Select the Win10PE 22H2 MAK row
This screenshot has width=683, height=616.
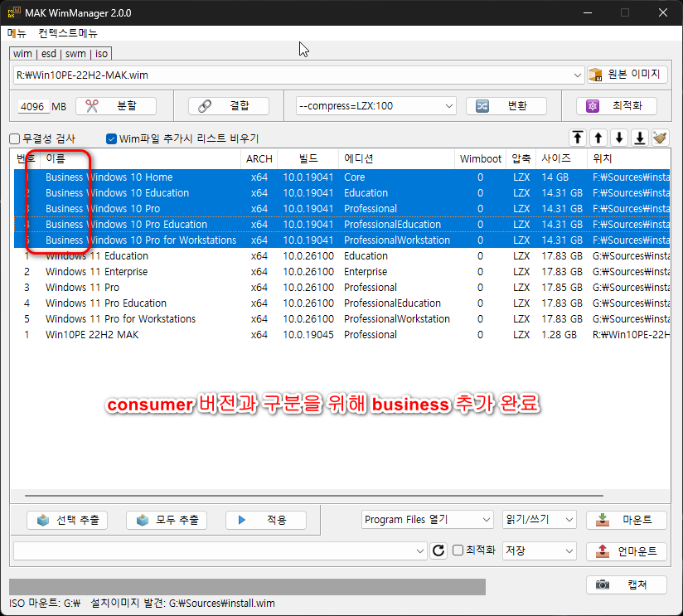(342, 335)
